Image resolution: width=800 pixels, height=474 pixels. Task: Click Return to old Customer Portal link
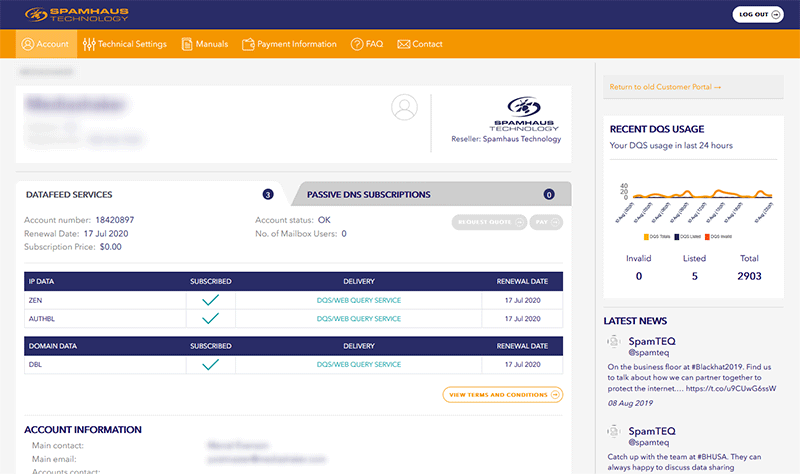click(665, 87)
